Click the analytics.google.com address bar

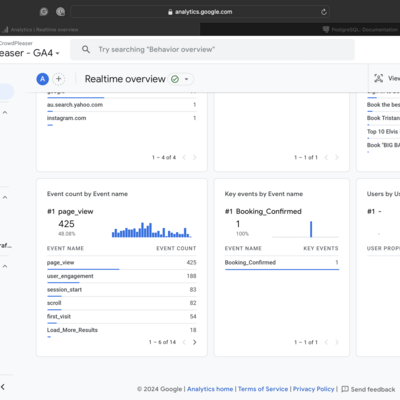click(200, 12)
